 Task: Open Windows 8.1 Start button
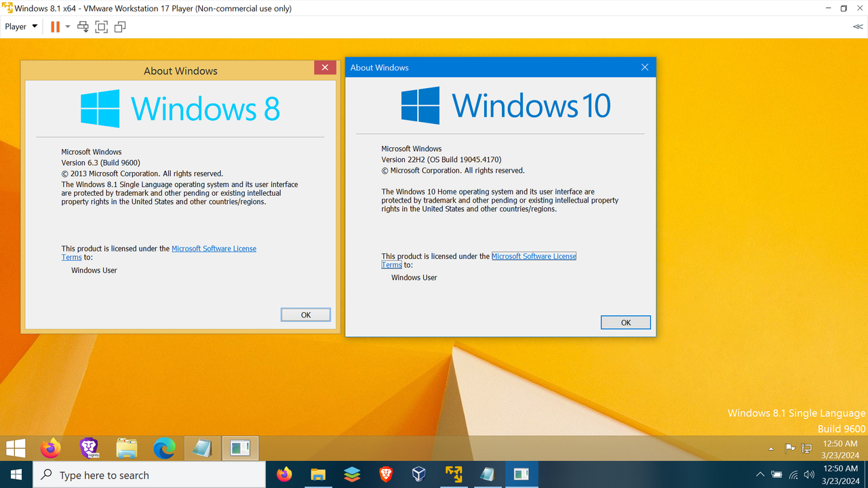click(16, 448)
